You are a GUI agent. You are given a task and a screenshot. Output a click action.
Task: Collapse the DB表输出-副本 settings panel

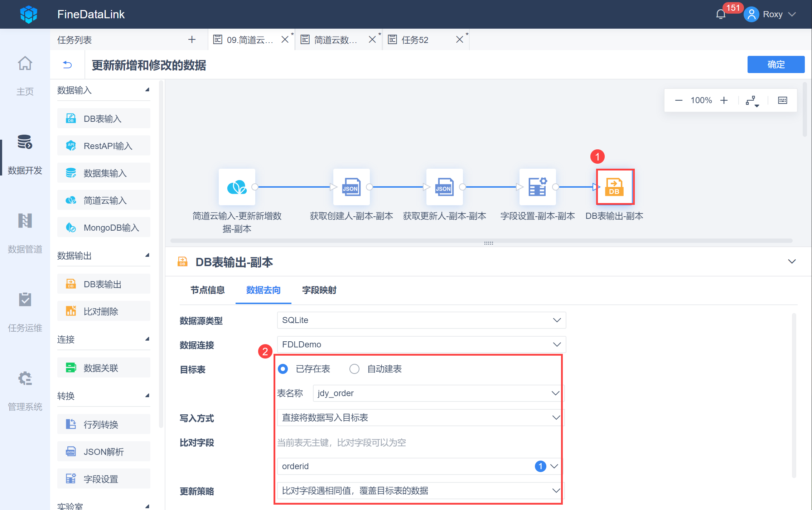[792, 261]
